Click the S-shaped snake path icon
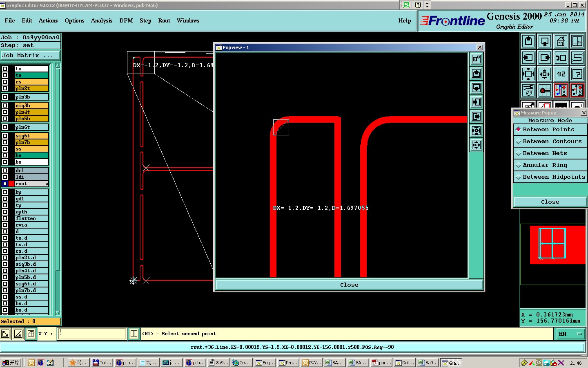 click(577, 58)
